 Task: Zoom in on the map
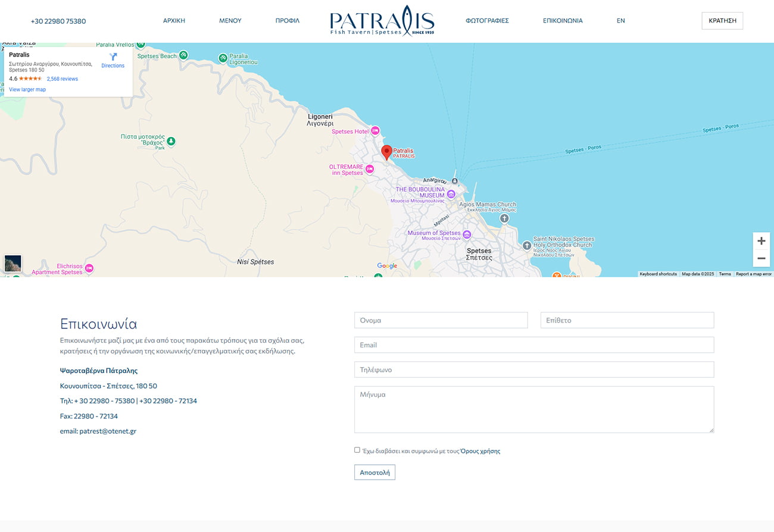tap(761, 241)
